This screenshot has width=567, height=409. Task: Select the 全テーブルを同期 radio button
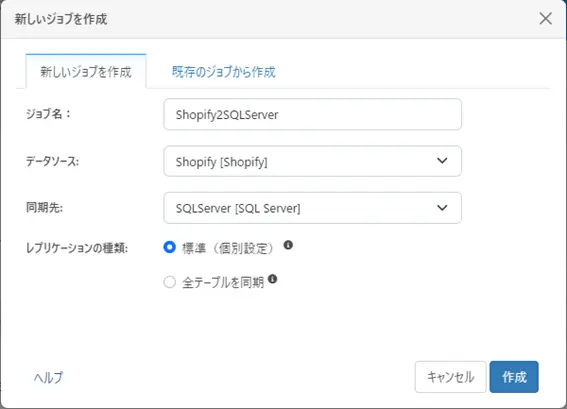pos(169,282)
